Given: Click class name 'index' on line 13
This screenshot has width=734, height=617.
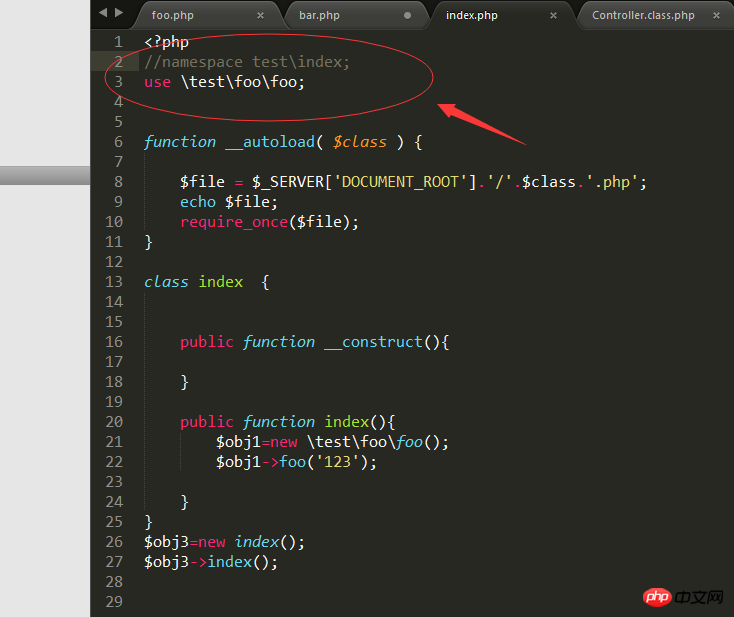Looking at the screenshot, I should (x=220, y=282).
